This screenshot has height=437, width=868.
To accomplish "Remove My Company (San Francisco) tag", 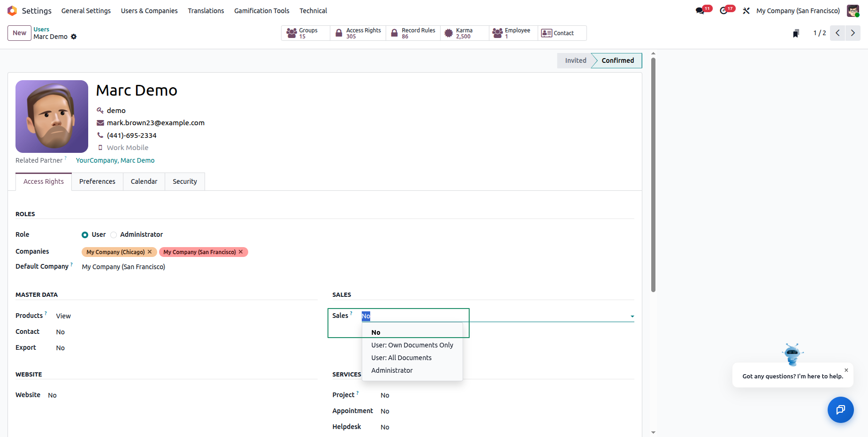I will coord(241,252).
